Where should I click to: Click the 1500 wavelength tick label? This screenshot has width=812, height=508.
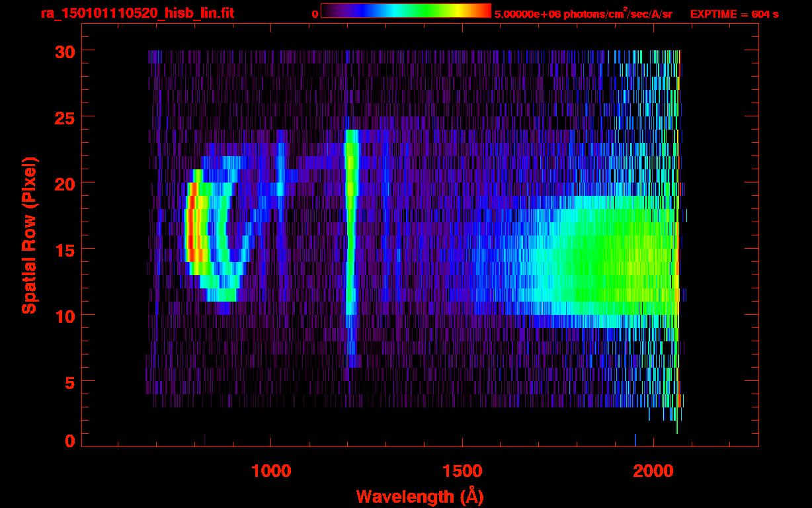(462, 470)
